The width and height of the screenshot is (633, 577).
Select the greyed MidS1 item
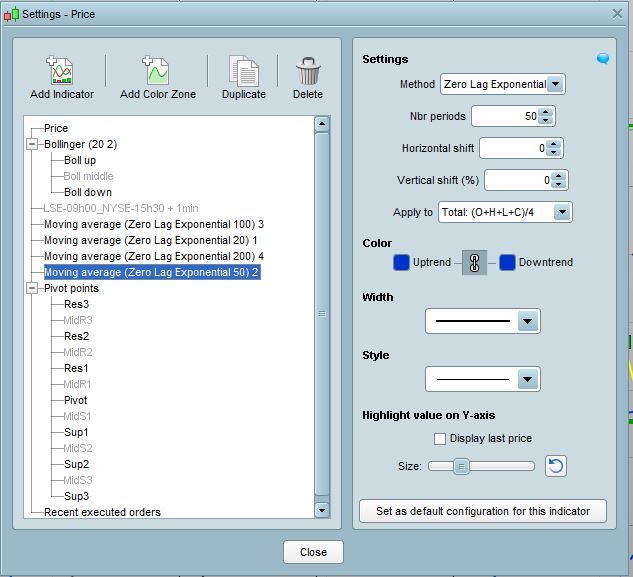pos(78,416)
